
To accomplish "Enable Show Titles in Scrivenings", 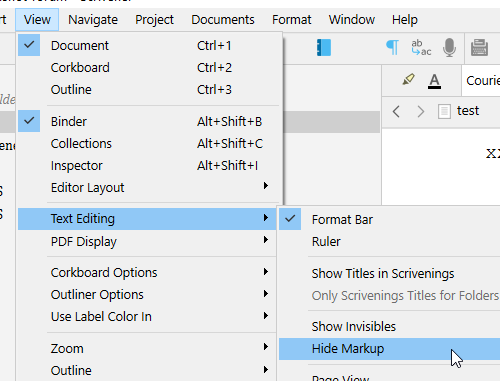I will coord(389,273).
